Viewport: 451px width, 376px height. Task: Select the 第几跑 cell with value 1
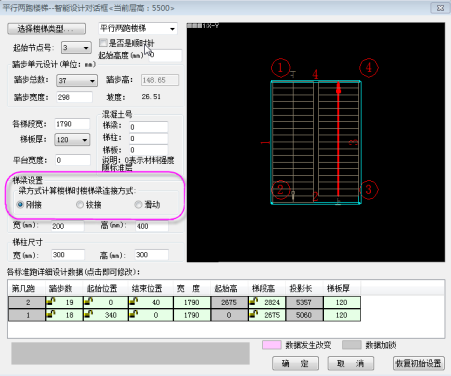(27, 315)
